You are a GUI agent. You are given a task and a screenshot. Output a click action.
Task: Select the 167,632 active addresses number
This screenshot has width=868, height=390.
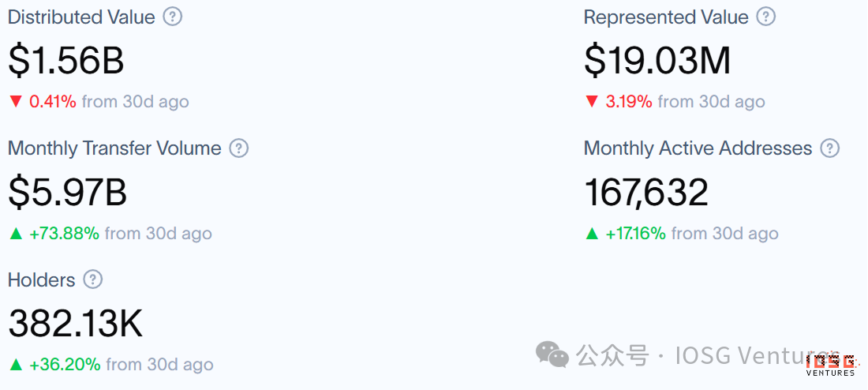tap(646, 192)
